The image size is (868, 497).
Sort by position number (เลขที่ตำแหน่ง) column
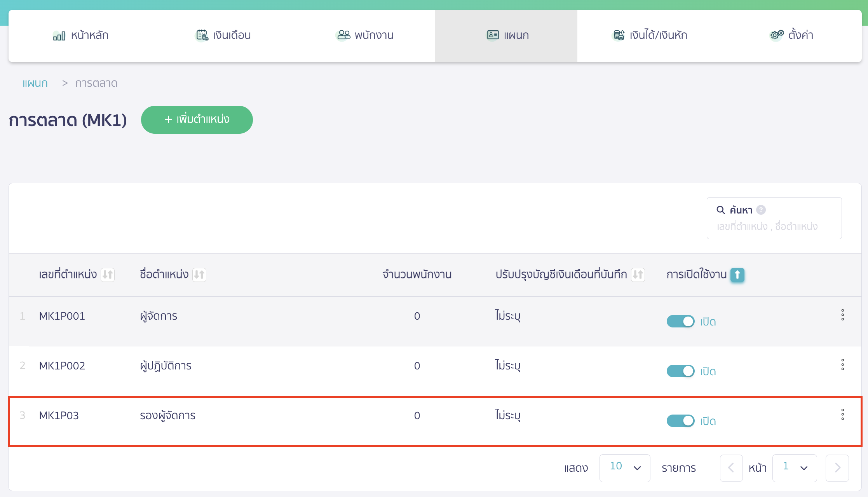point(108,275)
